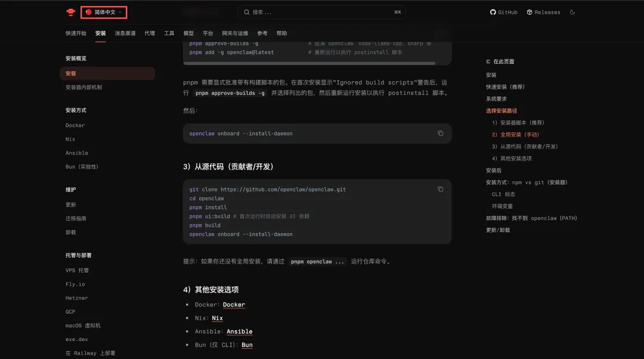Click the search field 搜索

(322, 13)
